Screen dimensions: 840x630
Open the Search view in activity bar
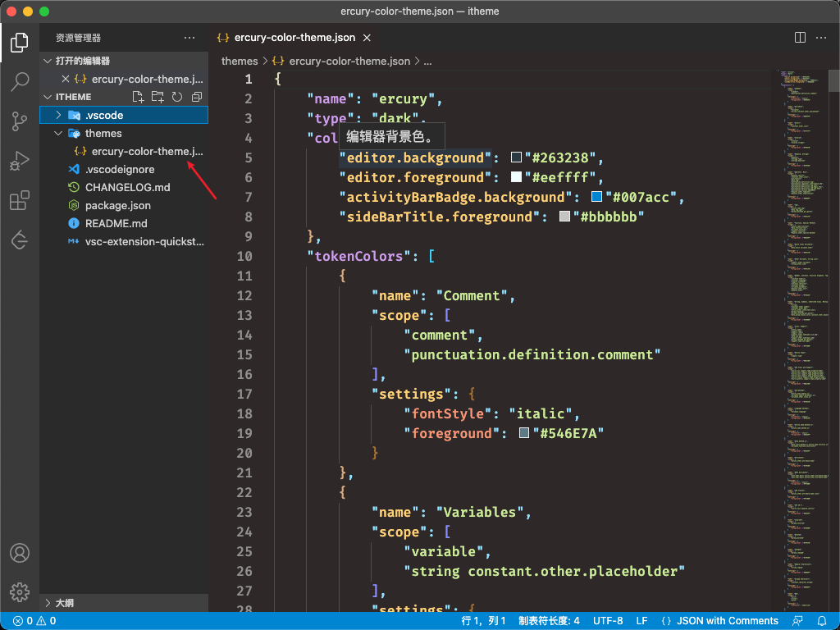click(x=20, y=81)
